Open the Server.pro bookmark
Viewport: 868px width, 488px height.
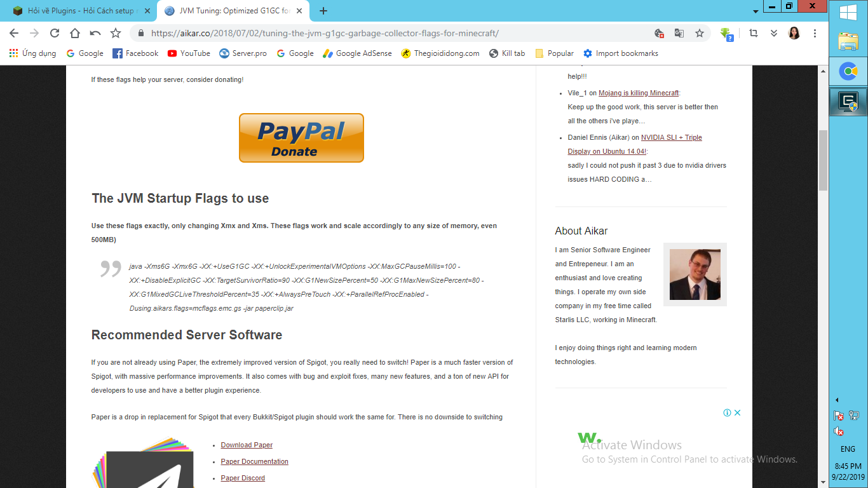pos(243,53)
